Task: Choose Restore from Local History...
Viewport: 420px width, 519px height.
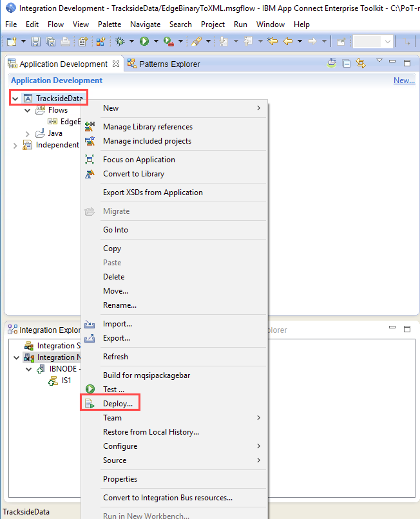Action: click(174, 432)
